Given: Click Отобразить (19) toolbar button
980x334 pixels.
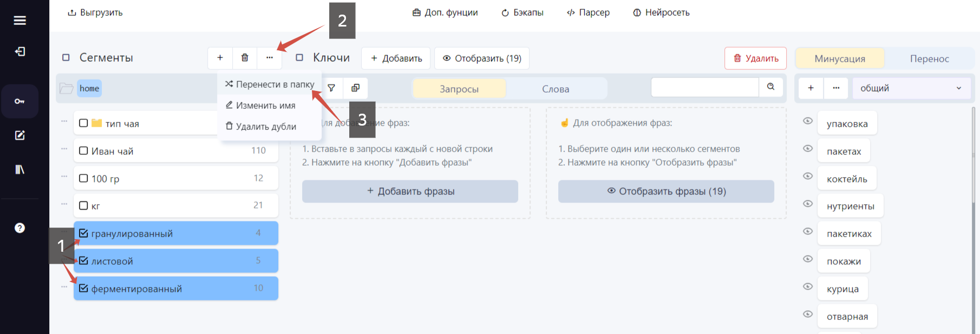Looking at the screenshot, I should tap(482, 58).
